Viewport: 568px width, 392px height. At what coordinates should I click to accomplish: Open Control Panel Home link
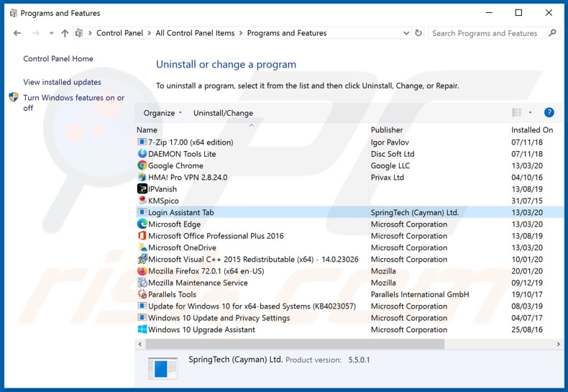(x=58, y=59)
